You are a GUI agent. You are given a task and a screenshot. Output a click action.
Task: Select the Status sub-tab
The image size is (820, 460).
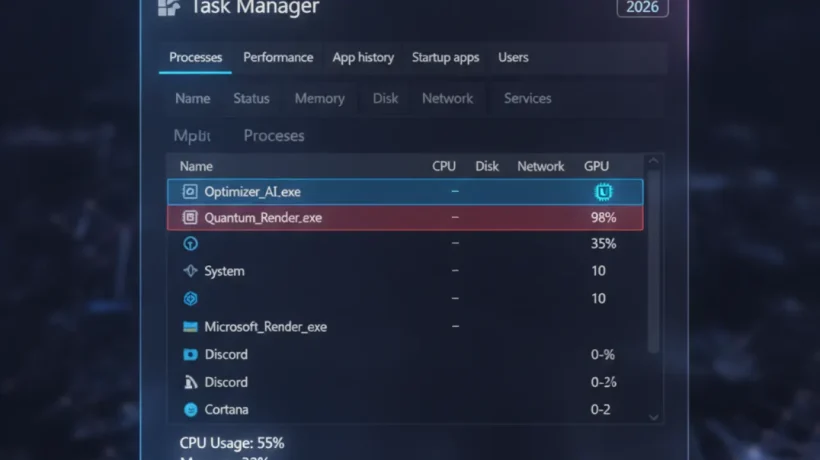pyautogui.click(x=251, y=98)
